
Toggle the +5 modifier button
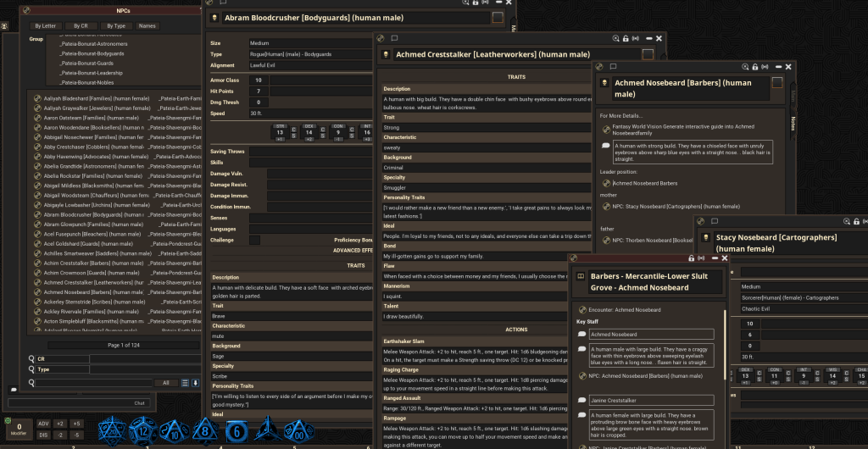pyautogui.click(x=76, y=424)
